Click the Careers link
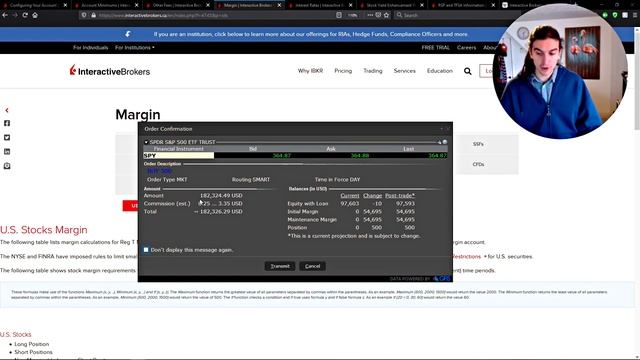Screen dimensions: 640x360 click(x=467, y=48)
